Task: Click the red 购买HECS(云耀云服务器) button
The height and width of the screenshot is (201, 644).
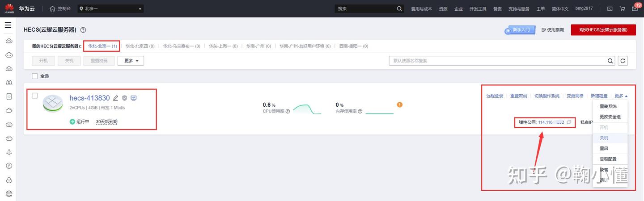Action: [603, 29]
